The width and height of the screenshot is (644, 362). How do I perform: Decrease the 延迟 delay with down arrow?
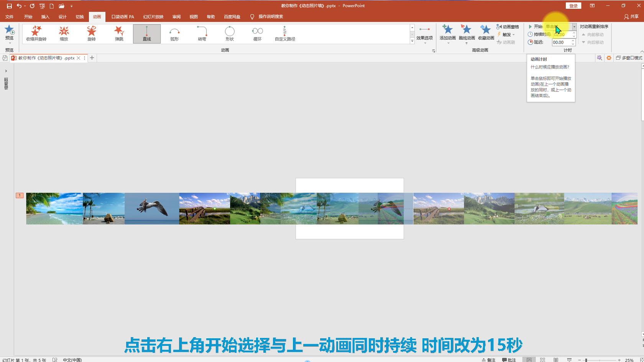point(573,44)
